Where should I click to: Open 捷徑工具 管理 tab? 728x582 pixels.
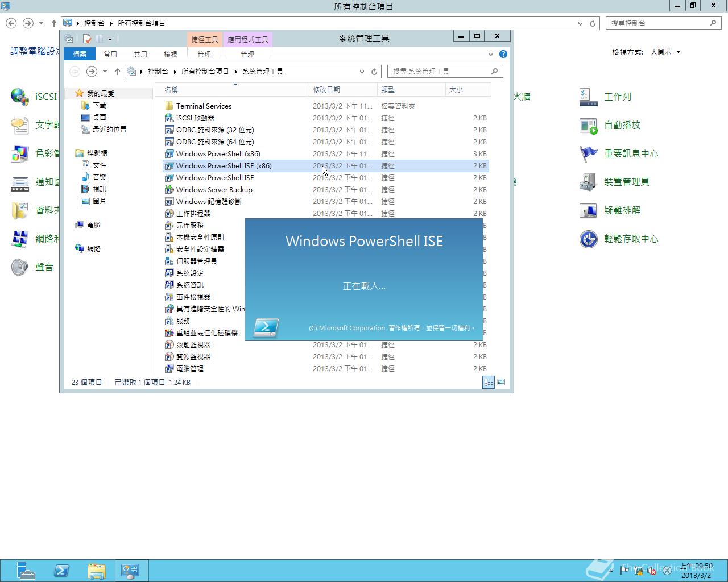pos(204,54)
